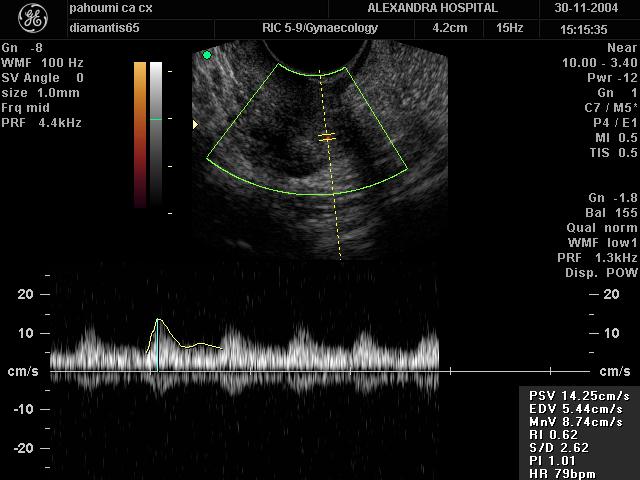Click the 'P4 / E1' setting
The width and height of the screenshot is (640, 480).
tap(615, 122)
